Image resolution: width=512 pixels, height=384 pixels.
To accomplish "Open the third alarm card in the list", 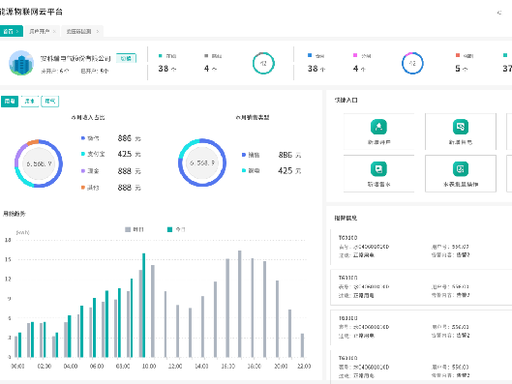I will [x=421, y=327].
